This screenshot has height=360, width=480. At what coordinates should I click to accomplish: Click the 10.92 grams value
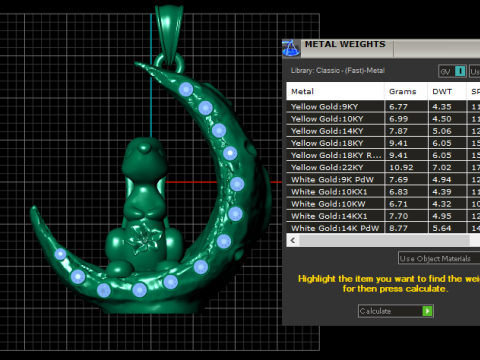coord(401,167)
